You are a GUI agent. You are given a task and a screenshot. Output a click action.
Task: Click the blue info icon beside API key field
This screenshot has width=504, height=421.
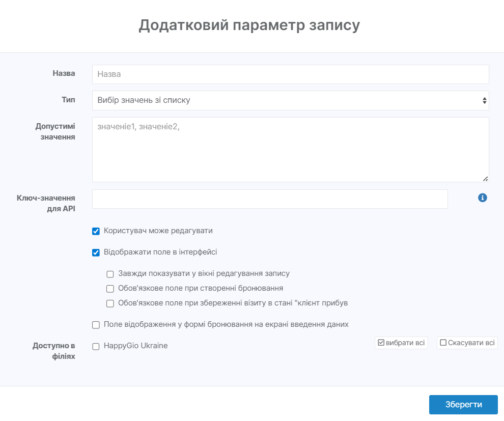click(x=483, y=198)
